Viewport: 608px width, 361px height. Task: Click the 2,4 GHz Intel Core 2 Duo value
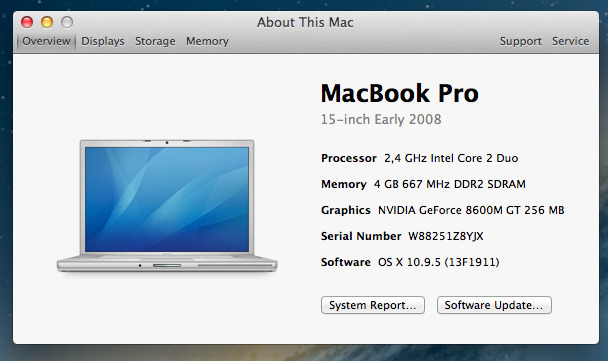(451, 158)
